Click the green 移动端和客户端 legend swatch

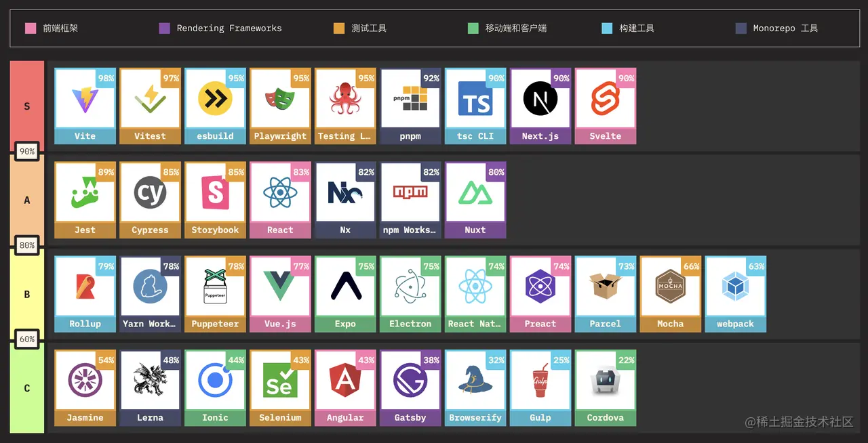point(473,28)
